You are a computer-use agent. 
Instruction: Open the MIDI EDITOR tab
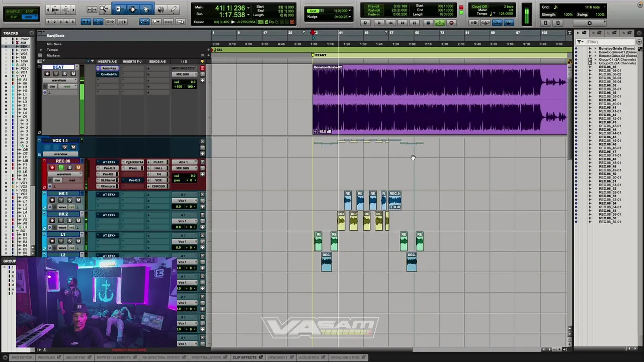click(21, 357)
